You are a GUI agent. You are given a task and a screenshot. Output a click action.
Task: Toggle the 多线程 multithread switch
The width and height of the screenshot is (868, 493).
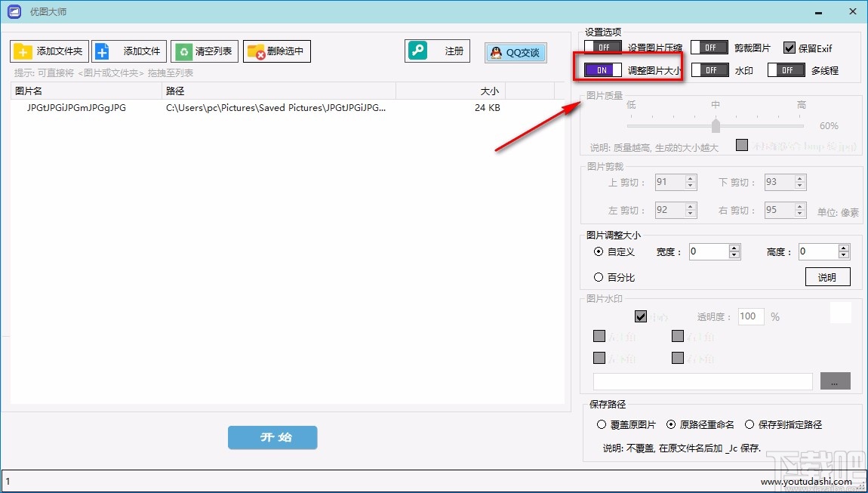click(x=786, y=69)
